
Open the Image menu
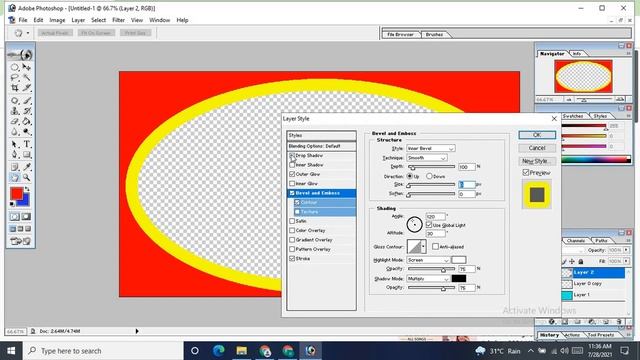click(57, 20)
